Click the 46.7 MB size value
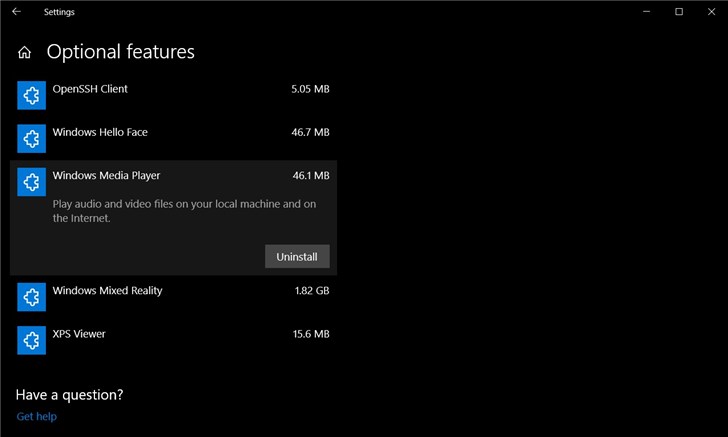The width and height of the screenshot is (728, 437). (310, 132)
